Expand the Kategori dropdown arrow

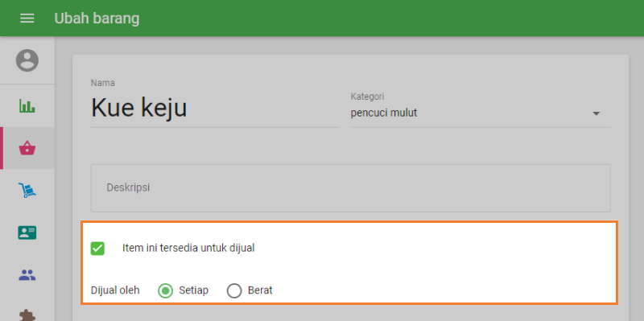597,113
